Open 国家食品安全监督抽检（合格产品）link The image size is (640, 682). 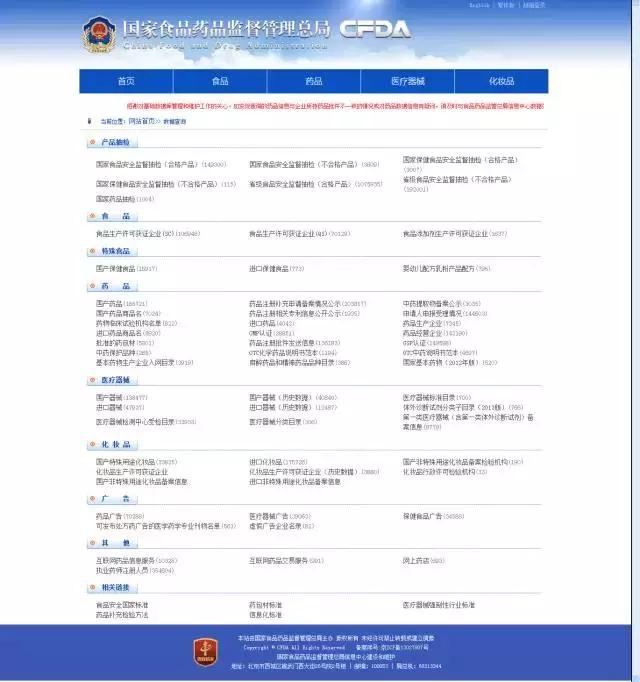[x=161, y=165]
